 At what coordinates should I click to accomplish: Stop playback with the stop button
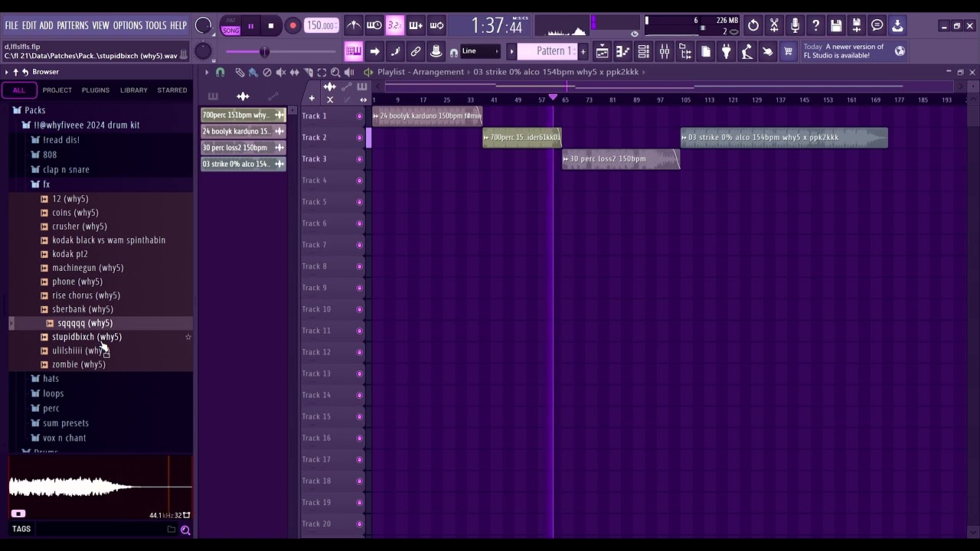(x=271, y=26)
